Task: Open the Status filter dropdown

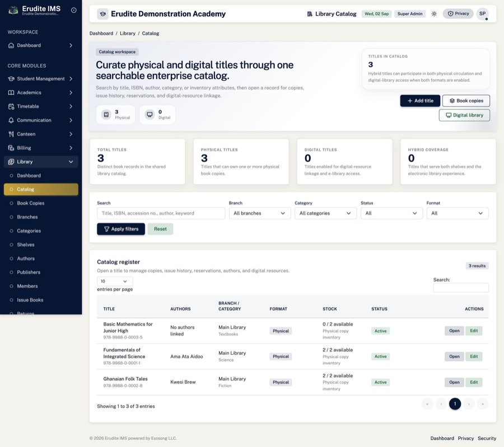Action: 391,213
